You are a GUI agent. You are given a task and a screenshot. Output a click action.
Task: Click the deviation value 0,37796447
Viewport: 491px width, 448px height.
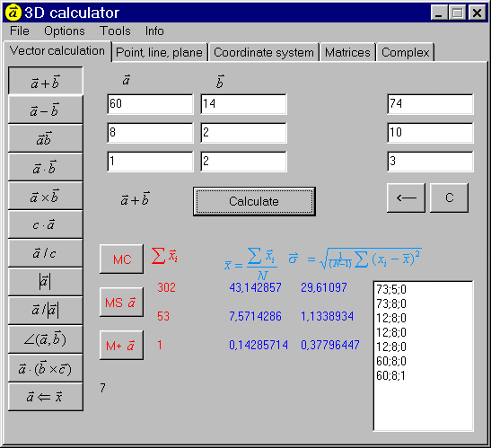[x=330, y=346]
